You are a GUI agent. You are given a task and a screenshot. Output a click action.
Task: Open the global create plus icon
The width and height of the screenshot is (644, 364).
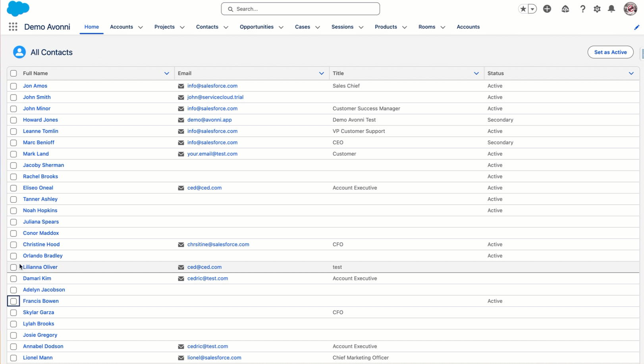click(547, 9)
